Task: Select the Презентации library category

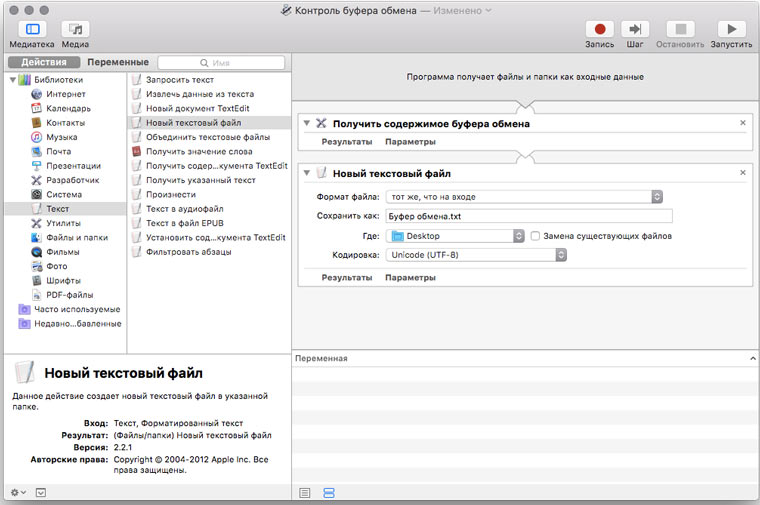Action: [x=73, y=166]
